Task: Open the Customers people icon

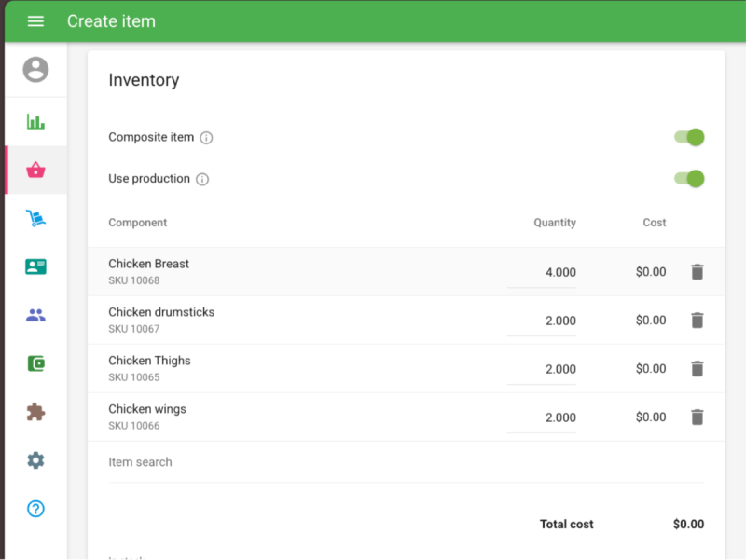Action: point(35,315)
